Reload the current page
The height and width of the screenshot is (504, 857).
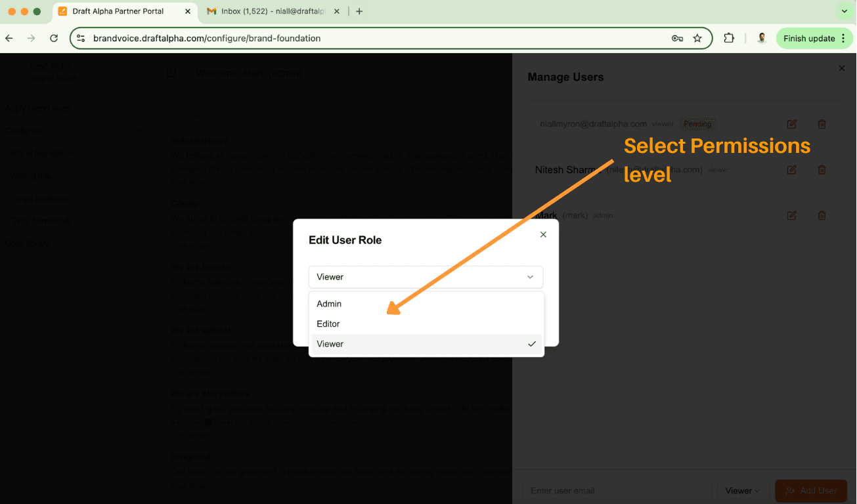pyautogui.click(x=54, y=39)
